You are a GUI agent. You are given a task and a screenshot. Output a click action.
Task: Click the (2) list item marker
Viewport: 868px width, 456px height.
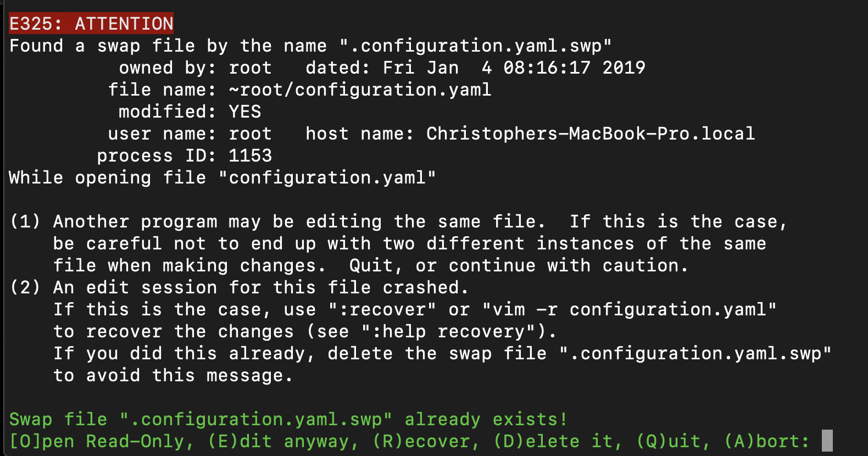pyautogui.click(x=25, y=287)
